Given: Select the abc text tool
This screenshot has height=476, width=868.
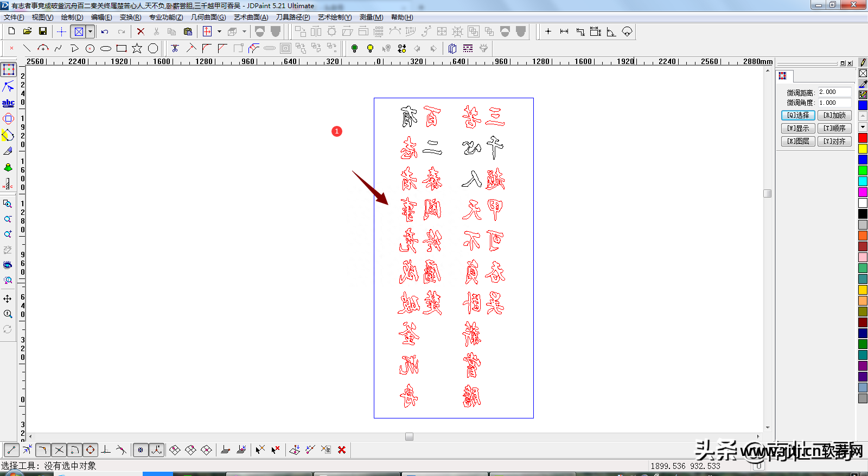Looking at the screenshot, I should 8,103.
